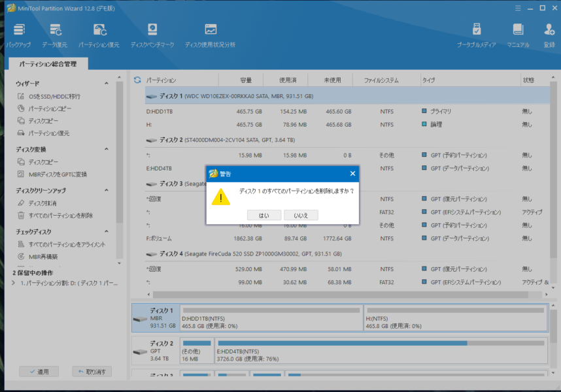
Task: Start ディスクベンチマーク disk benchmark
Action: (152, 35)
